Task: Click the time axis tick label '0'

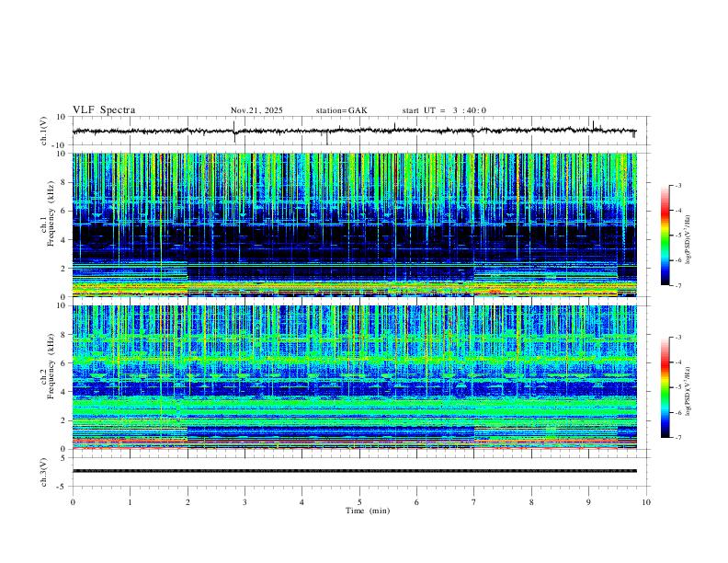Action: (73, 502)
